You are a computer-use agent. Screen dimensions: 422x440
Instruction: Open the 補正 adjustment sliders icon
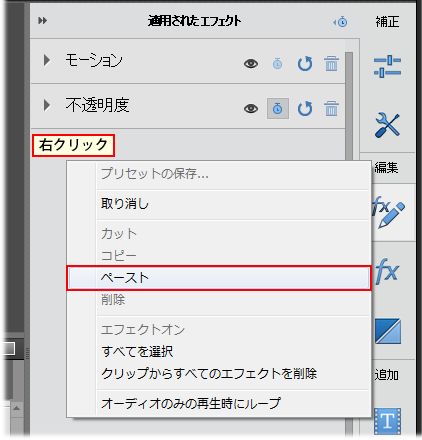(x=387, y=66)
